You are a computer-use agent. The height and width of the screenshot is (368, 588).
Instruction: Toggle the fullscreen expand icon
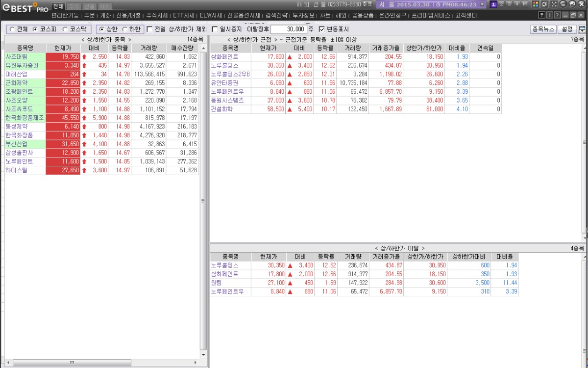pos(554,4)
